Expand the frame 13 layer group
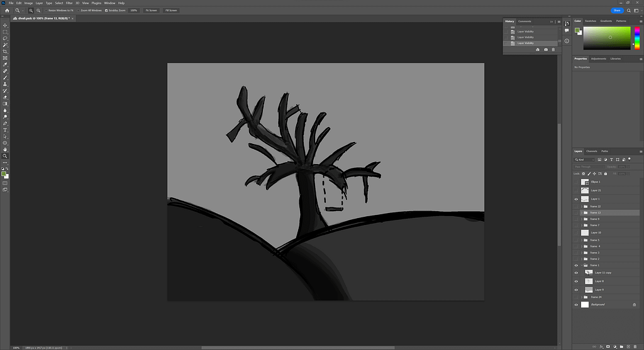 [580, 212]
